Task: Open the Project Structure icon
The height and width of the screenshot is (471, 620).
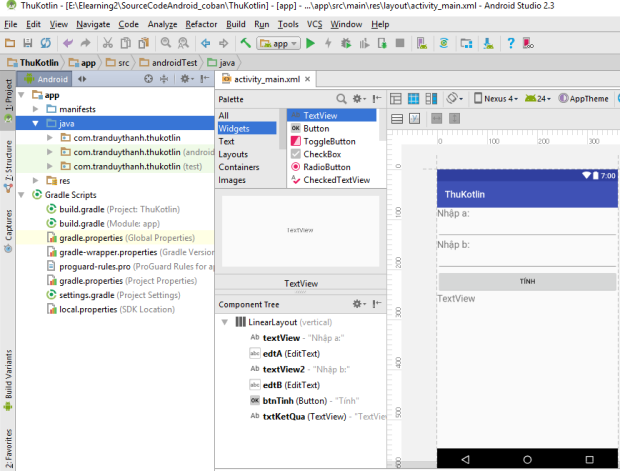Action: 466,43
